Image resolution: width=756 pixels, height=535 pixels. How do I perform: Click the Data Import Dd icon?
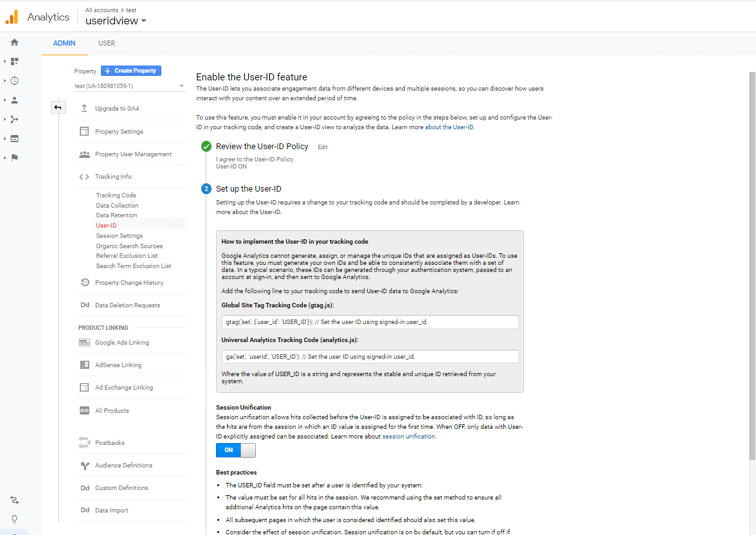85,510
